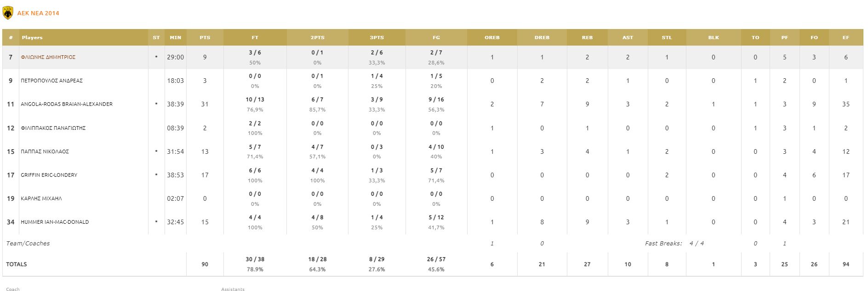868x291 pixels.
Task: Click the AST column header
Action: [x=628, y=37]
